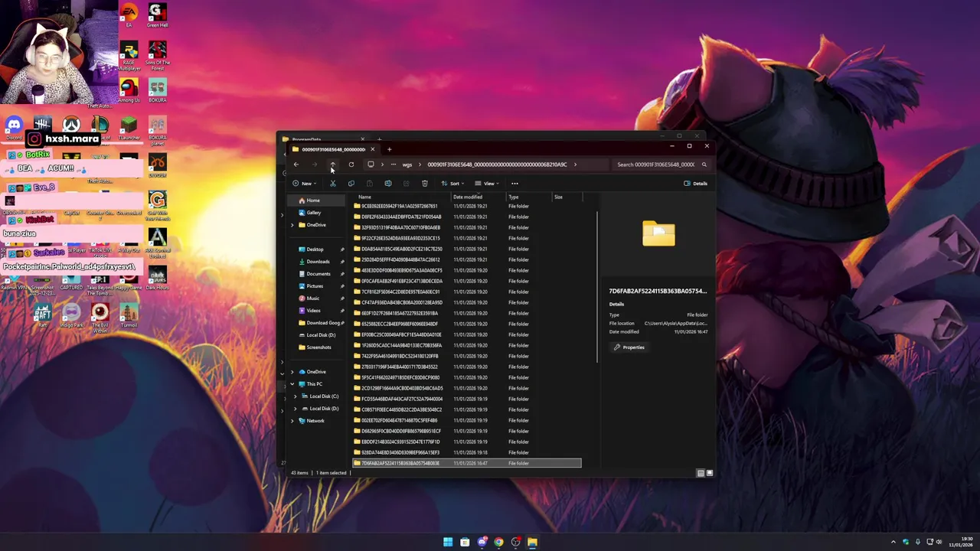Open Gallery in the navigation pane
The height and width of the screenshot is (551, 980).
coord(313,213)
